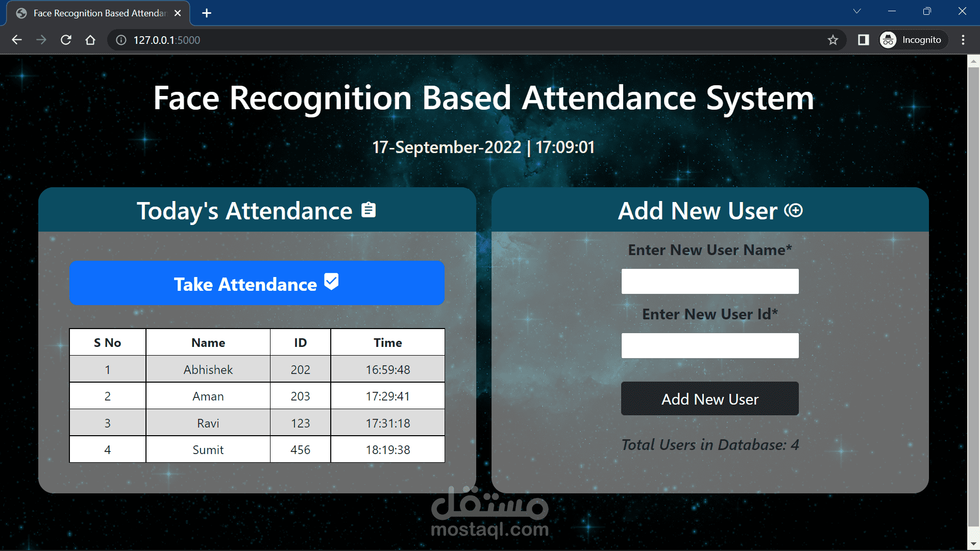Click the browser incognito profile icon

point(889,40)
